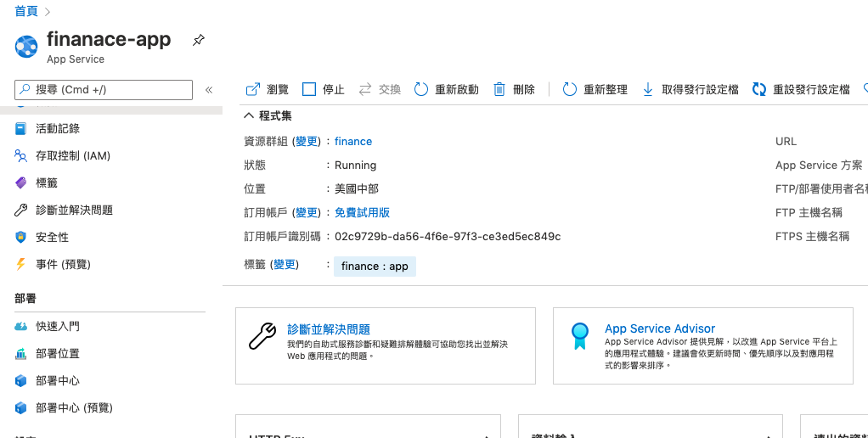Open the finance resource group link
Image resolution: width=868 pixels, height=438 pixels.
(353, 142)
